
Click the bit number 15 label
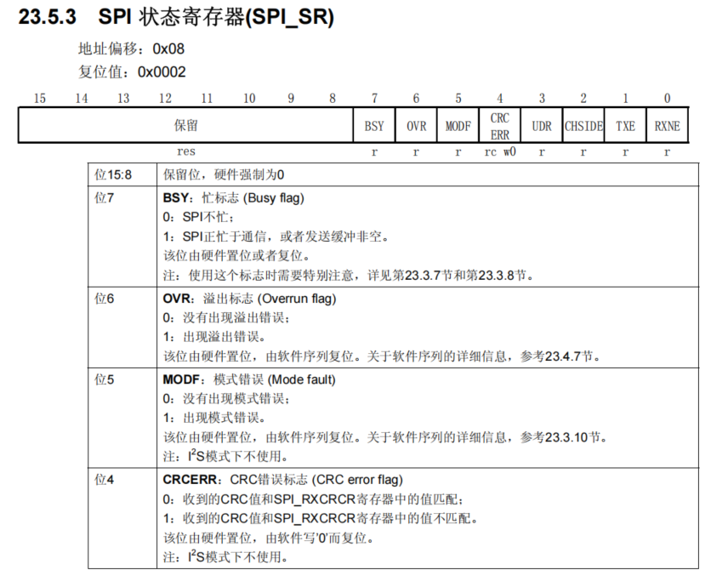tap(38, 99)
